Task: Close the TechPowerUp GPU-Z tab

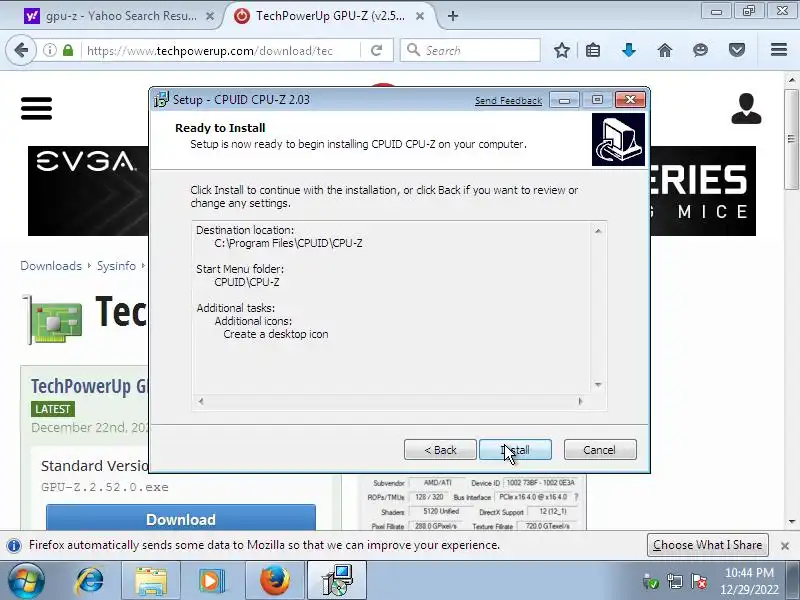Action: click(420, 16)
